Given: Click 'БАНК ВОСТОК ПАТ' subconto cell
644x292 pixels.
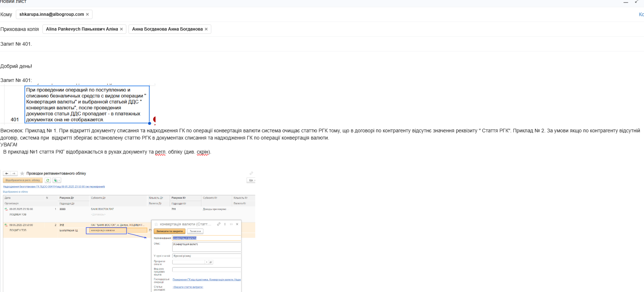Looking at the screenshot, I should (x=102, y=209).
